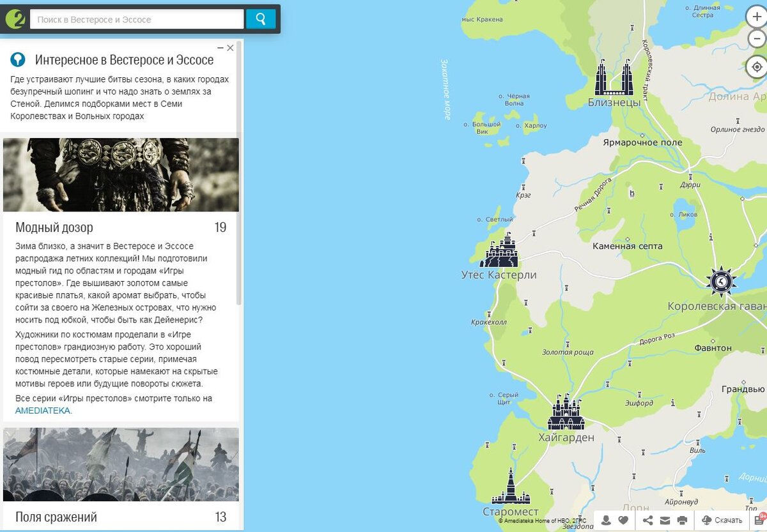Click the share icon in bottom toolbar
The image size is (767, 532).
point(647,520)
